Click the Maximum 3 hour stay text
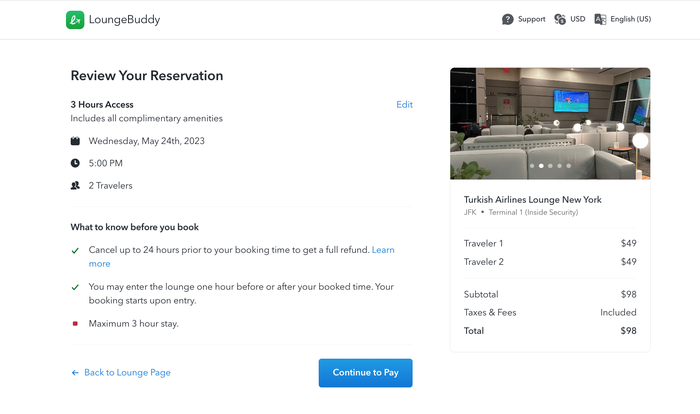 (133, 323)
